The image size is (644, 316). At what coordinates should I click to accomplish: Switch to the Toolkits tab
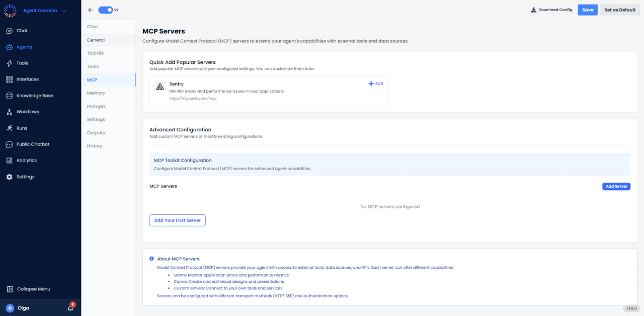click(108, 53)
